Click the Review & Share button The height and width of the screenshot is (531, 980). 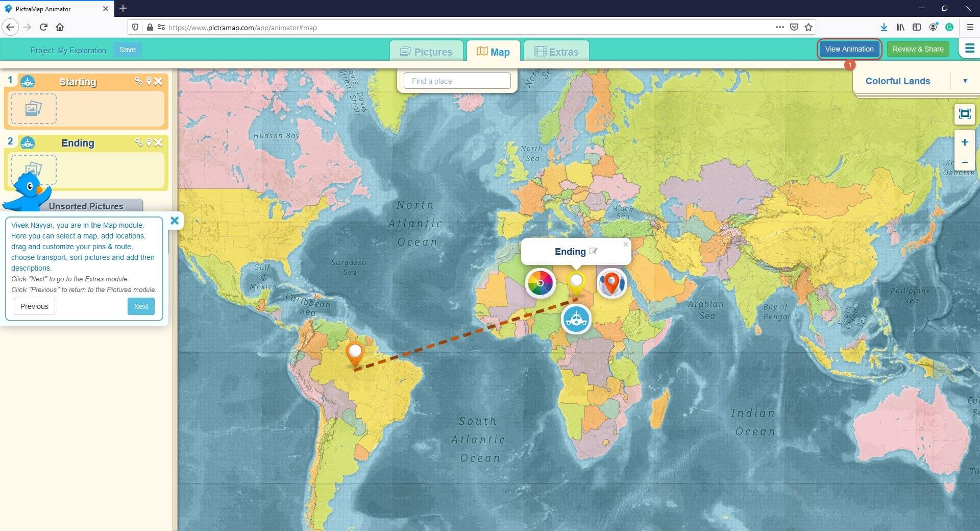(x=918, y=49)
